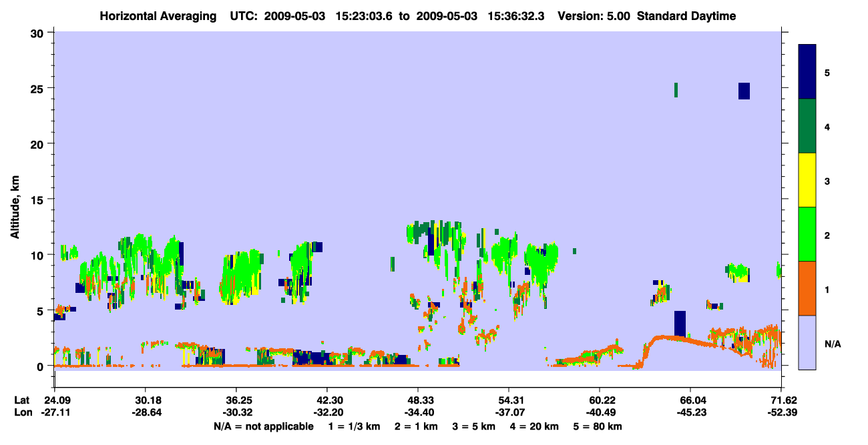
Task: Click the bright green level 2 legend swatch
Action: point(807,234)
